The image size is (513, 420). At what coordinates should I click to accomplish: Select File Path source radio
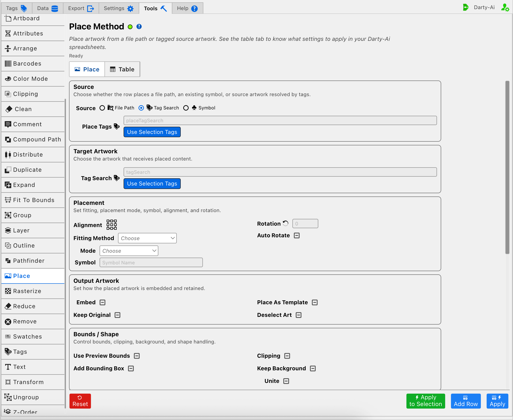102,108
